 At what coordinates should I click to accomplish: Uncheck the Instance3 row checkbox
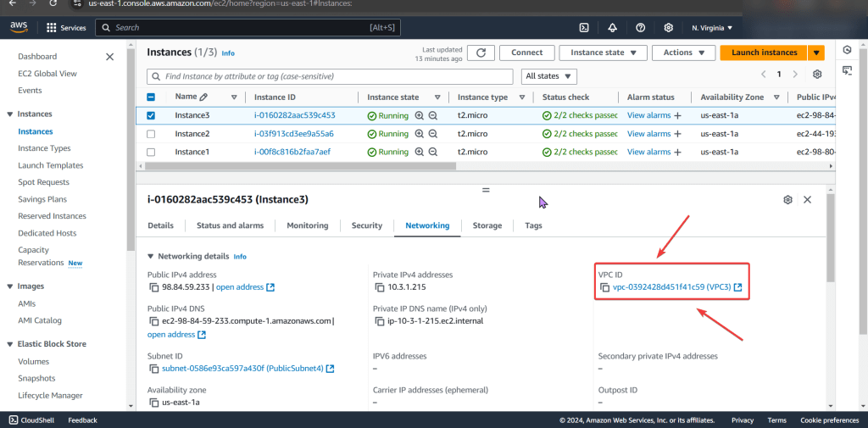[x=151, y=115]
